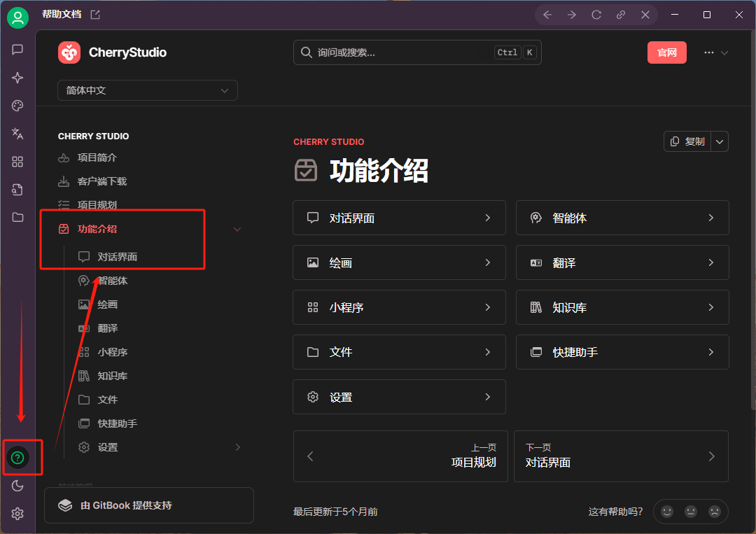Image resolution: width=756 pixels, height=534 pixels.
Task: Open the 简体中文 language dropdown
Action: pos(148,90)
